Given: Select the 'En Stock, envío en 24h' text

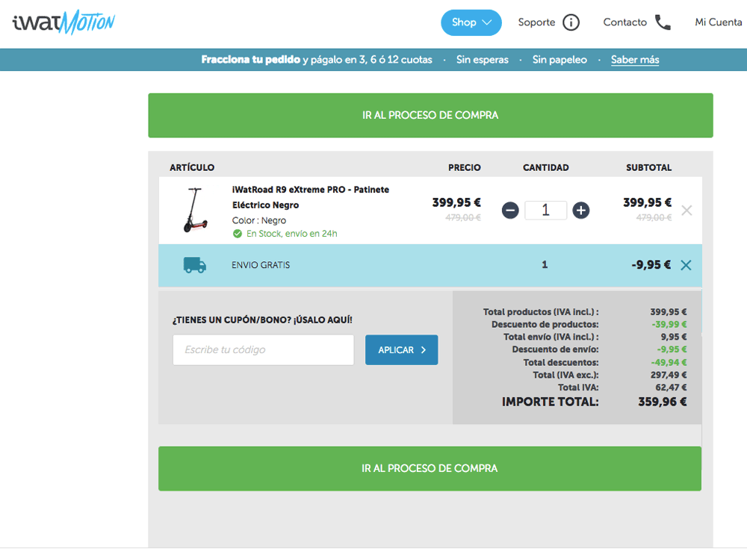Looking at the screenshot, I should click(x=291, y=234).
